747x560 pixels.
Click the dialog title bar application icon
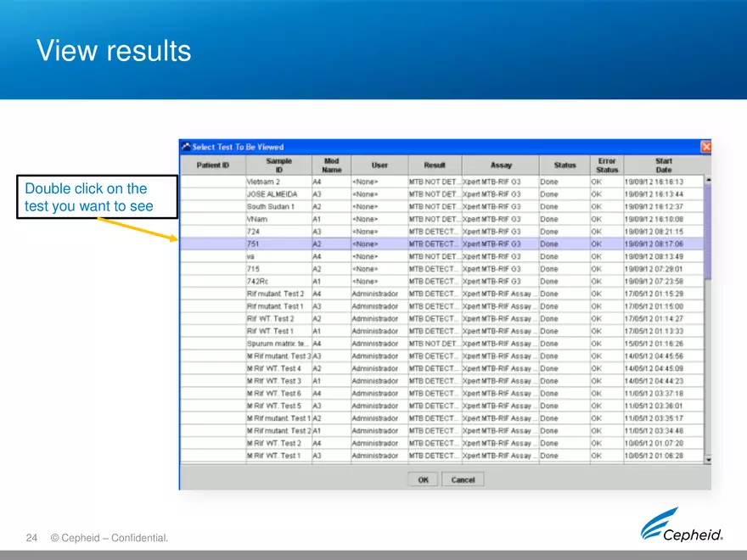coord(186,146)
